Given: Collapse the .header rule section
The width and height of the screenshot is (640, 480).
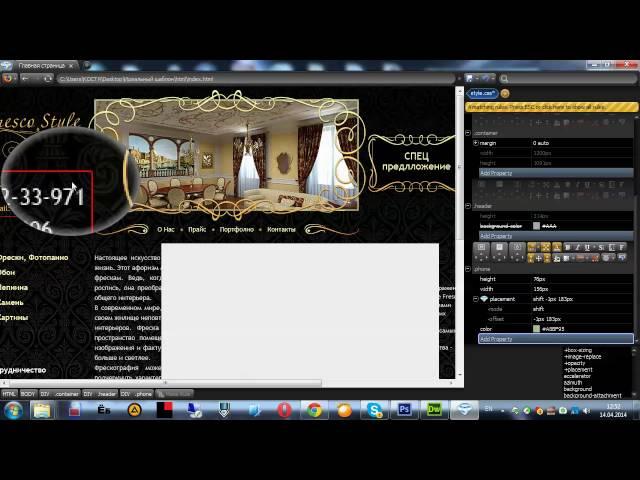Looking at the screenshot, I should point(468,206).
